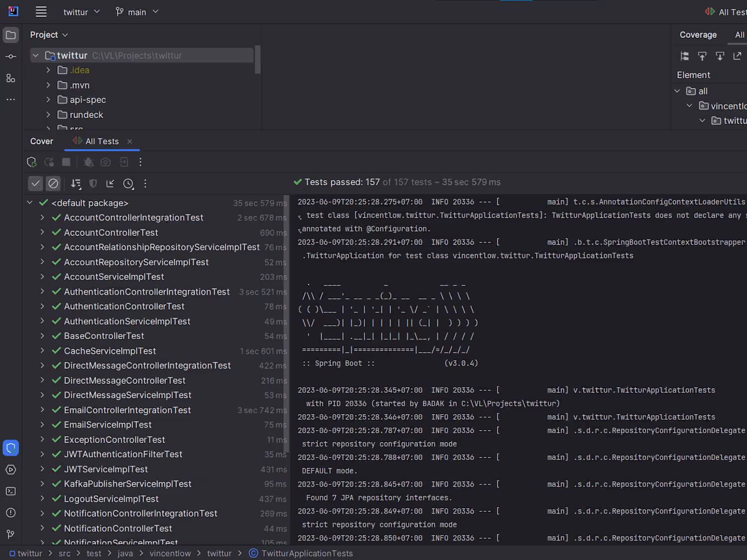Click Flatten Packages icon in Coverage panel
The height and width of the screenshot is (560, 747).
[x=685, y=56]
